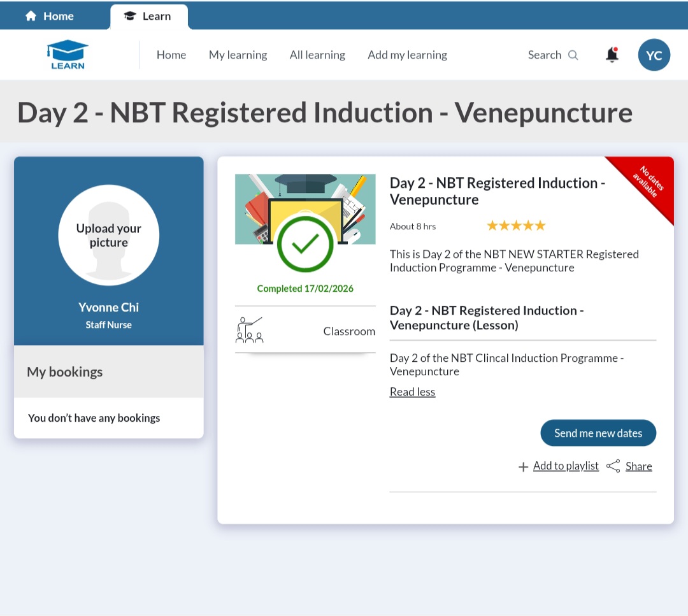Click the Share link
Screen dimensions: 688x616
click(x=638, y=466)
